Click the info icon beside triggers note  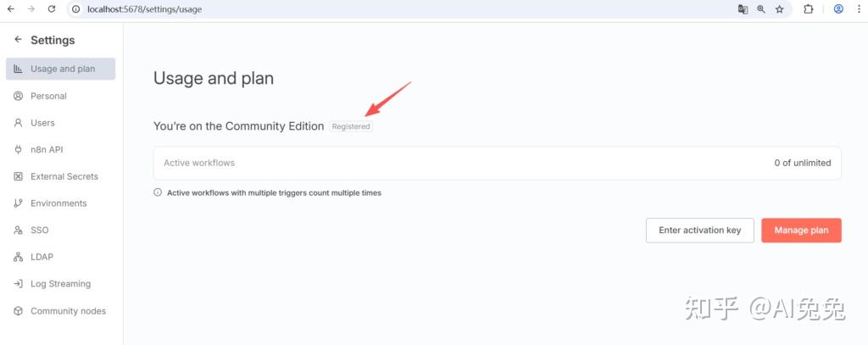[157, 192]
